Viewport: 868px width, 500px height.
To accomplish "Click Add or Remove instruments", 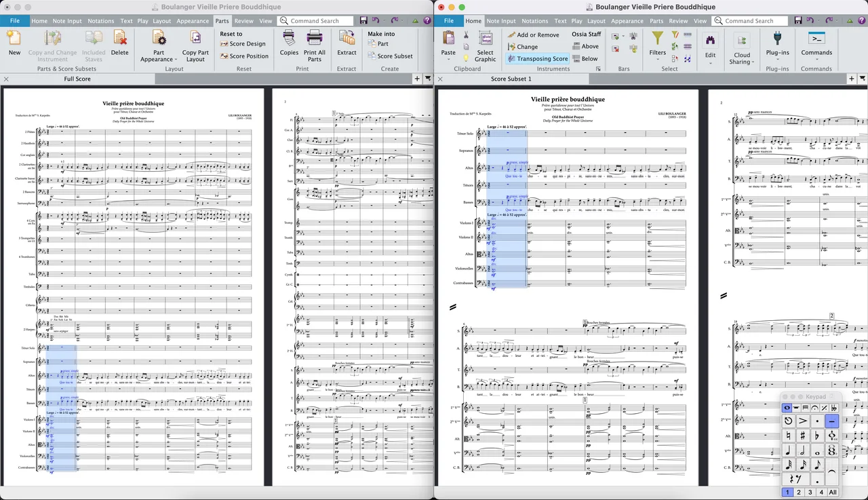I will [533, 35].
